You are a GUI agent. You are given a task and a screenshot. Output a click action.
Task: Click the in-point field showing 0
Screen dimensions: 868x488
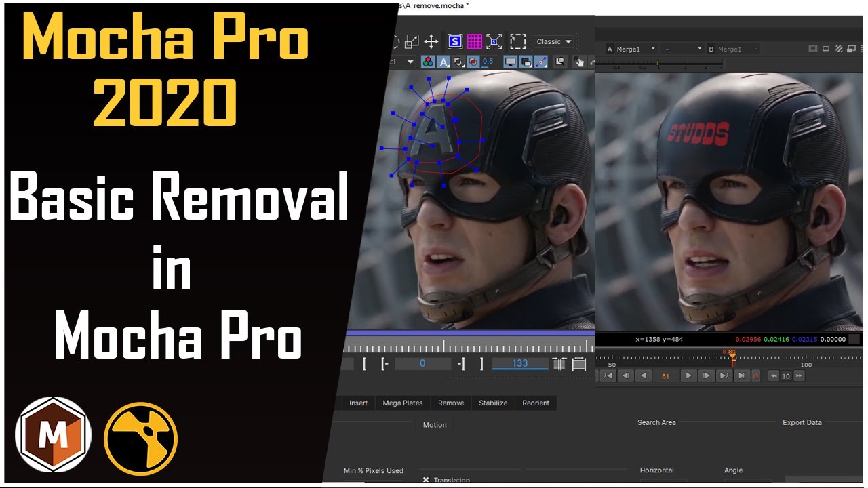422,363
